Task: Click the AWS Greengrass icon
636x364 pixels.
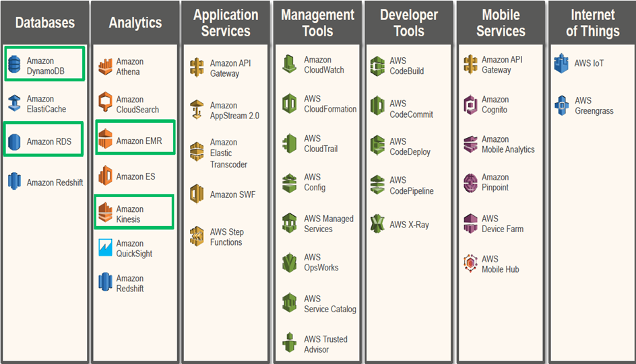Action: pyautogui.click(x=561, y=106)
